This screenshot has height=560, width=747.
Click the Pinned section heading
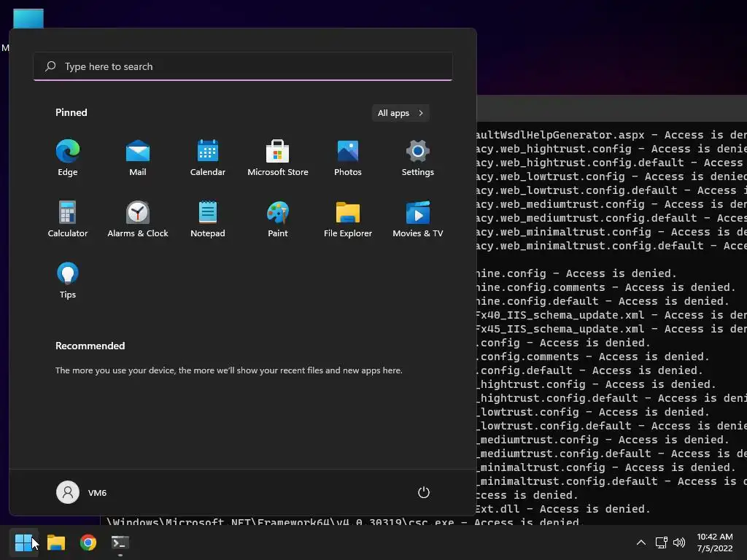[71, 112]
